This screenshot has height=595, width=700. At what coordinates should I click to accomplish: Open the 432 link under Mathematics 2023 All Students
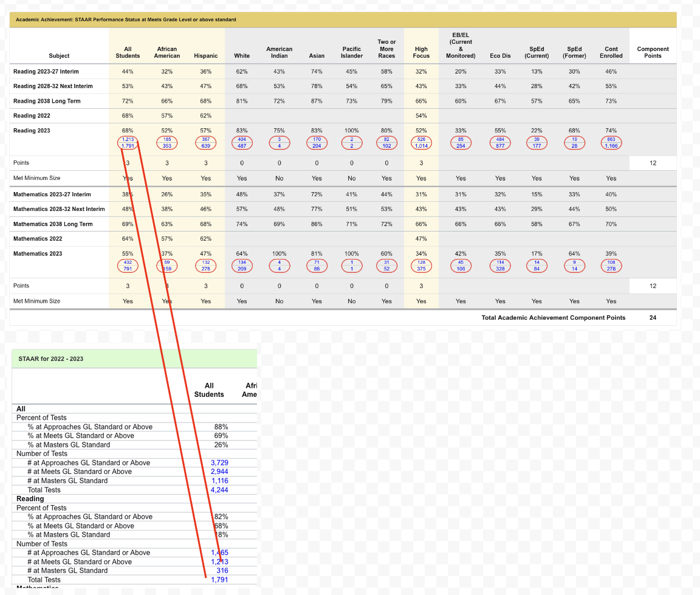click(x=128, y=263)
